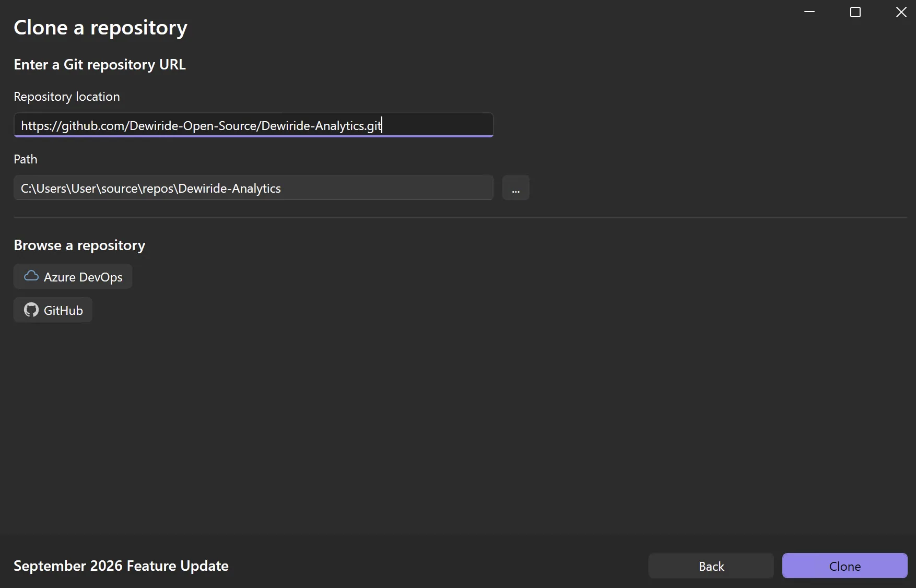916x588 pixels.
Task: Click the September 2026 Feature Update text
Action: click(121, 566)
